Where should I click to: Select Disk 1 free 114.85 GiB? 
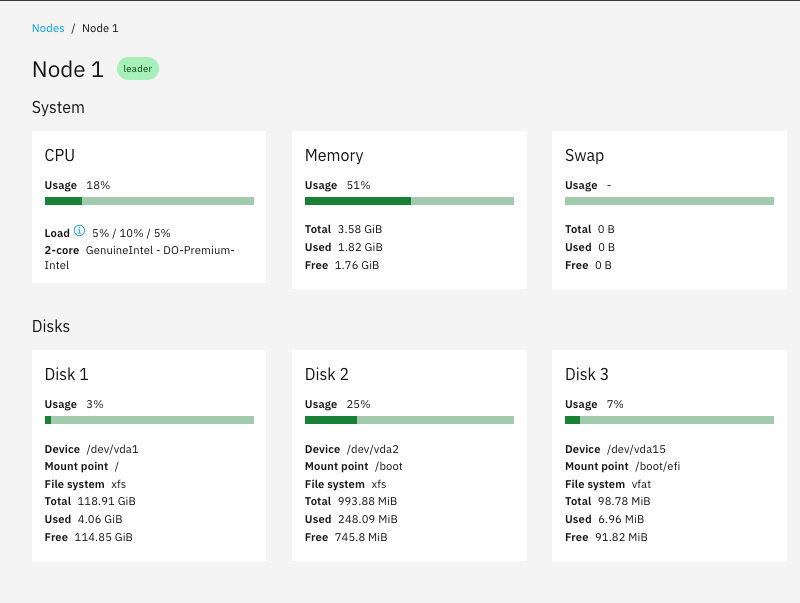pos(104,537)
